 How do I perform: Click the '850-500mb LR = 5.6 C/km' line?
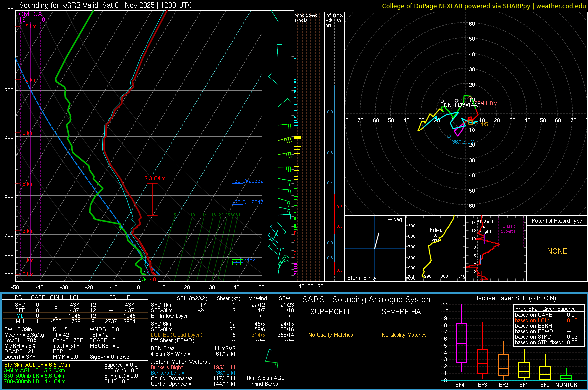35,376
